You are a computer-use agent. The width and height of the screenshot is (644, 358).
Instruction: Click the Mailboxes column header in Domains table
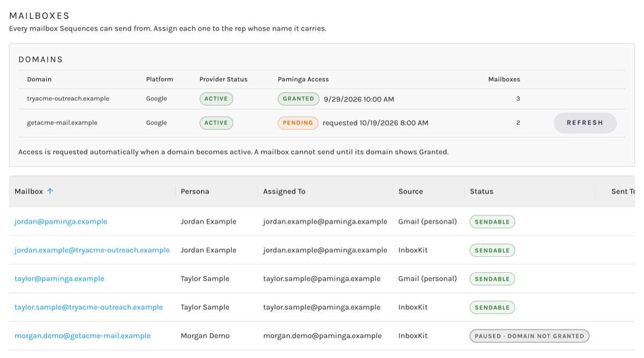[x=504, y=79]
